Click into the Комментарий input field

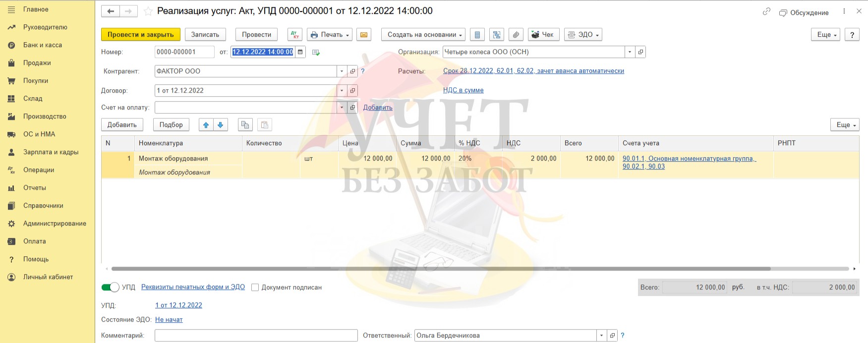coord(256,336)
